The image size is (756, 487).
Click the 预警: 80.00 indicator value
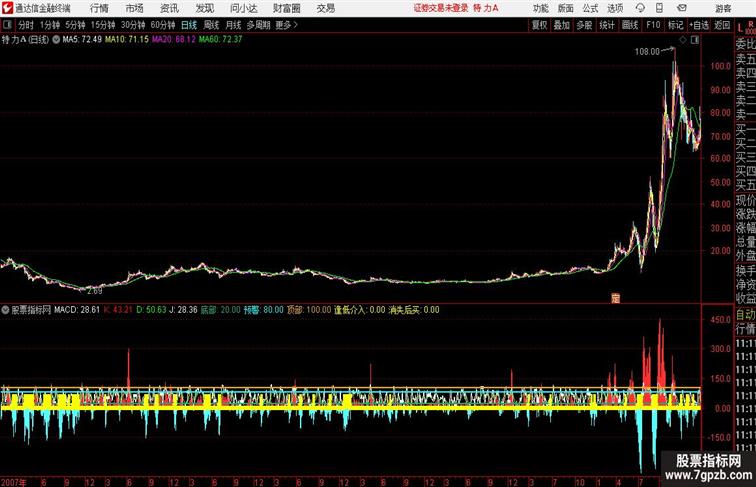(x=263, y=310)
